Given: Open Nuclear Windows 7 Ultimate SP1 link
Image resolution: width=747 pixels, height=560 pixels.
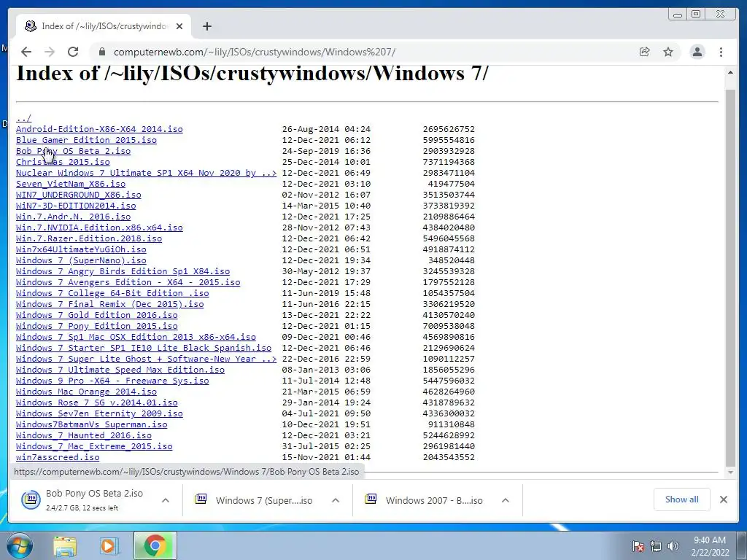Looking at the screenshot, I should pyautogui.click(x=146, y=173).
